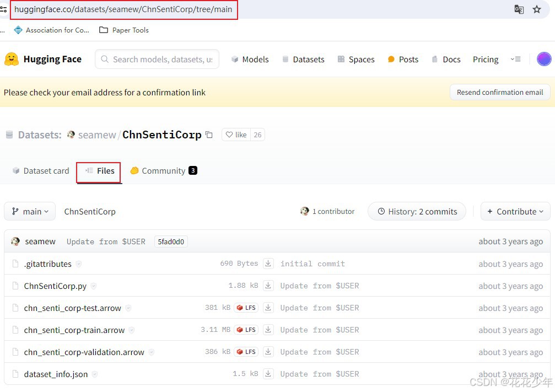Open the Paper Tools bookmark folder
The image size is (555, 392).
[124, 30]
